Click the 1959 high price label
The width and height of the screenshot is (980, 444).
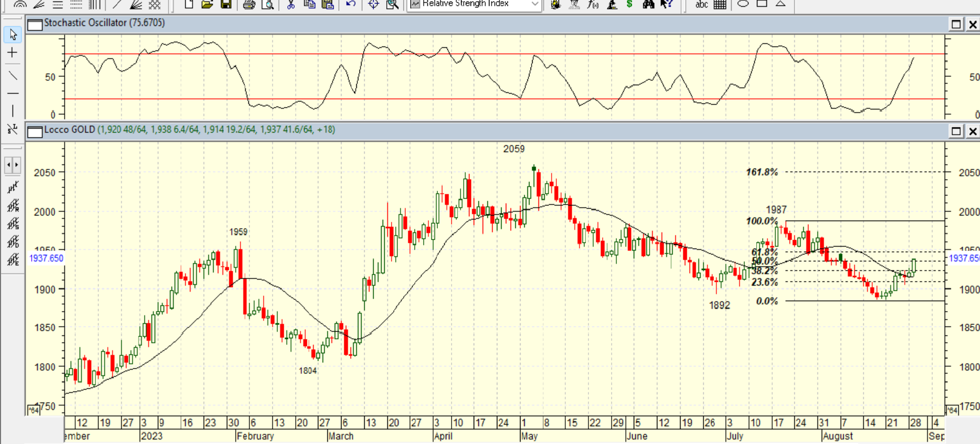238,232
